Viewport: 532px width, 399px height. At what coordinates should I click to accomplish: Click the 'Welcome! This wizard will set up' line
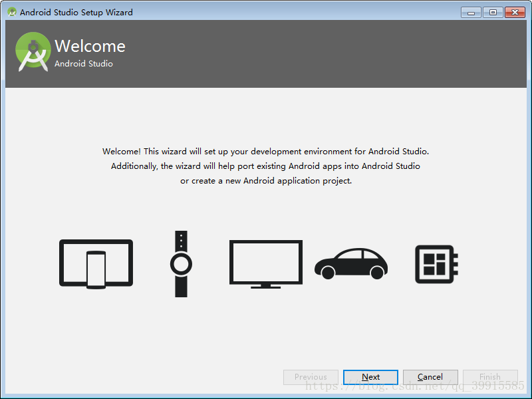265,152
